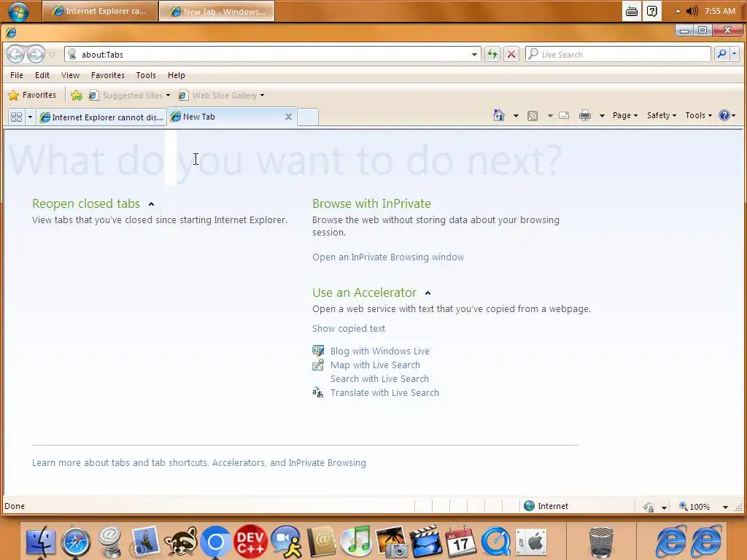This screenshot has height=560, width=747.
Task: Click the Forward navigation button
Action: click(36, 54)
